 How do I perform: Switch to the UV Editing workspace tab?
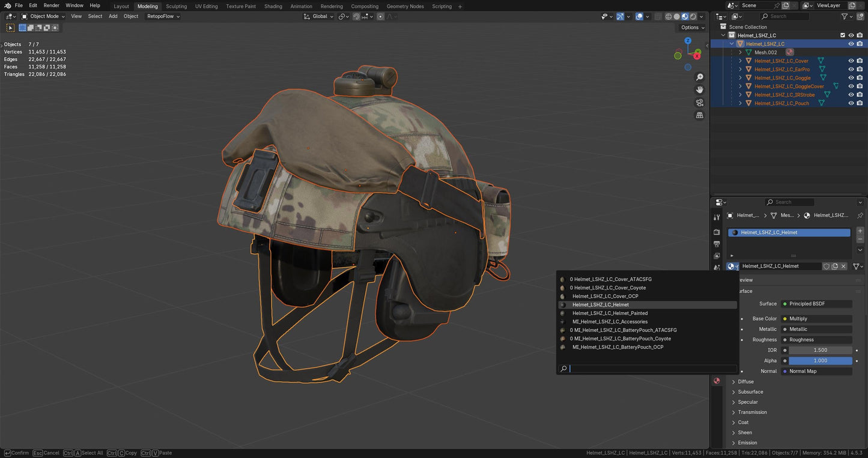coord(206,6)
